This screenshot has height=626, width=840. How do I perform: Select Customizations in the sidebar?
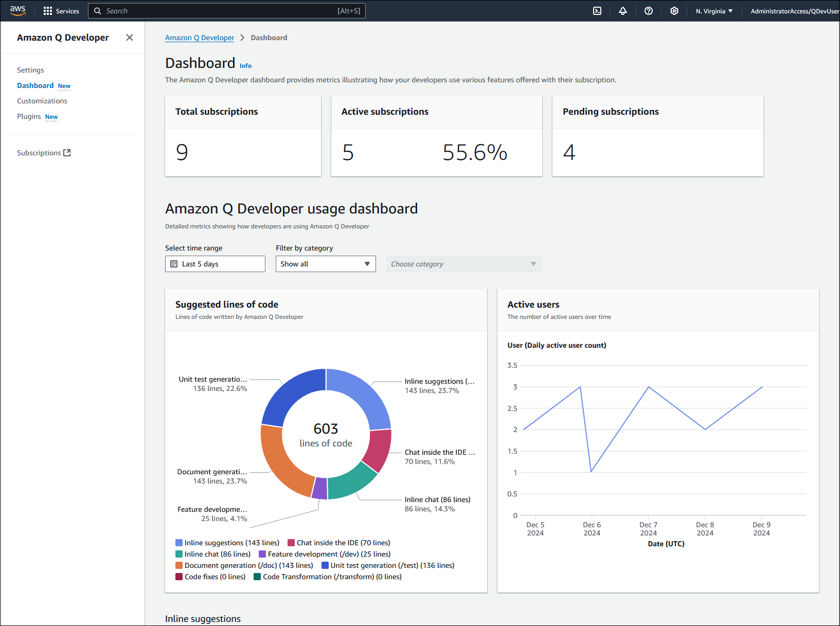tap(42, 101)
